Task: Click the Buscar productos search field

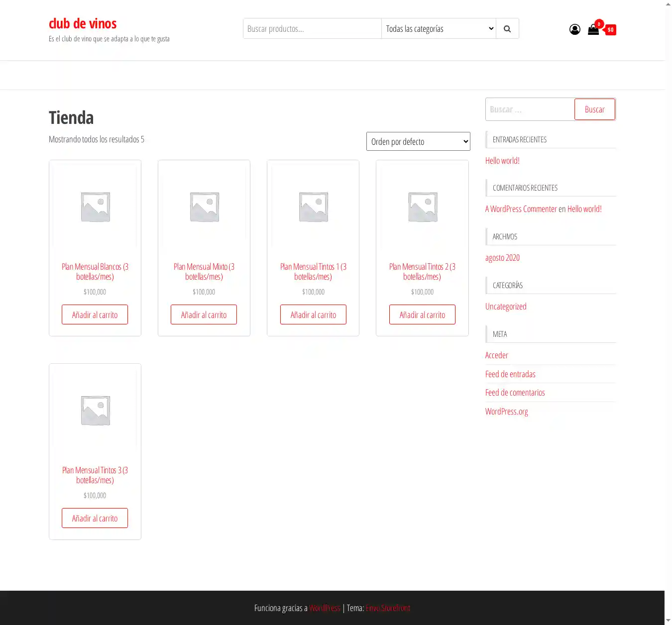Action: (x=312, y=29)
